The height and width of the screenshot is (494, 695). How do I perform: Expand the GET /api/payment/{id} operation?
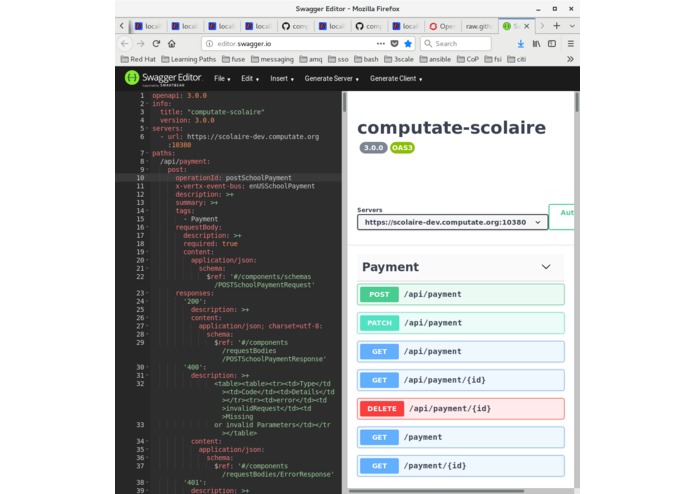coord(461,380)
